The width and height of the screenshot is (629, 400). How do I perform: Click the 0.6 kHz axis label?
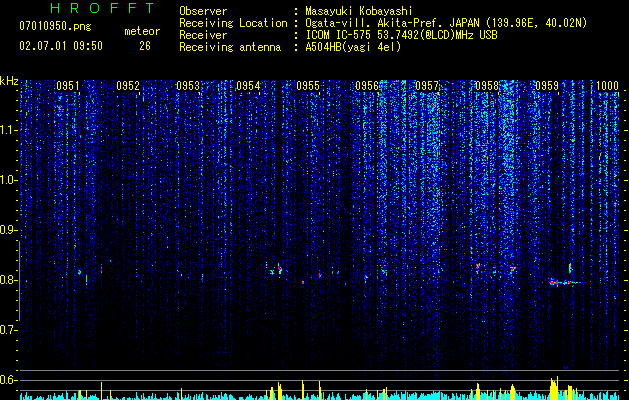click(8, 380)
